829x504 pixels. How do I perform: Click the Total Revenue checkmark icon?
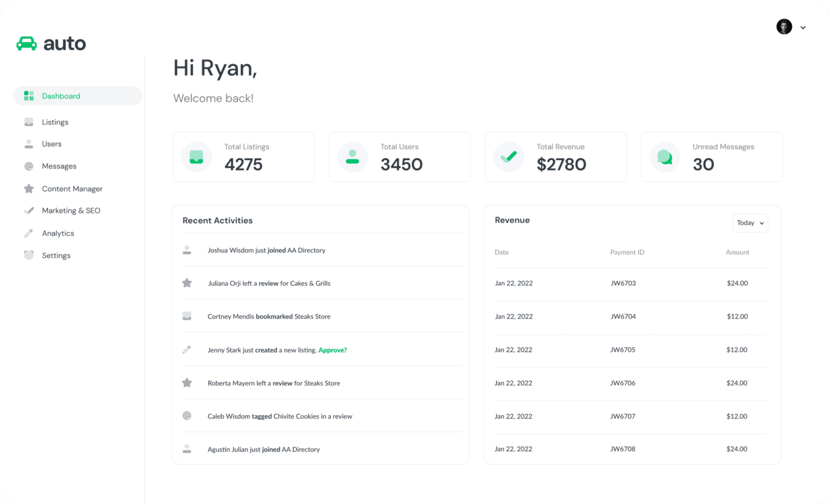pyautogui.click(x=508, y=157)
